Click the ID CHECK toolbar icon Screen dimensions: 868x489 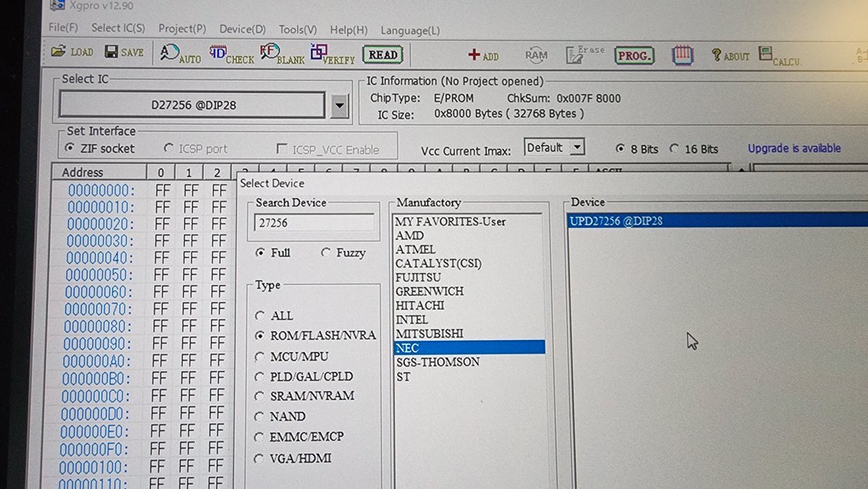pos(231,54)
